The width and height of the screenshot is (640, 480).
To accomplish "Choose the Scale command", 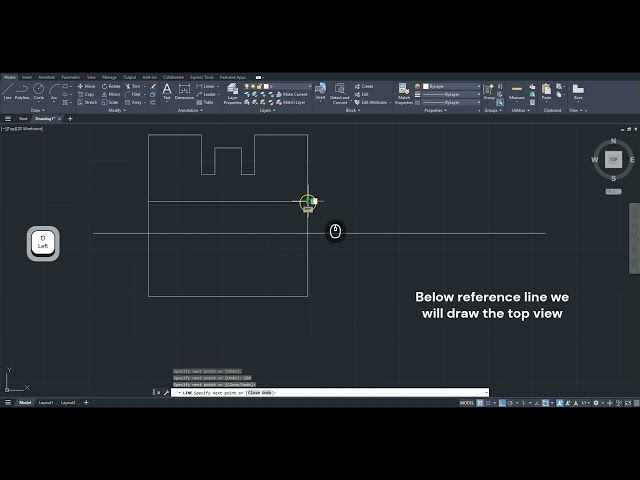I will point(110,102).
